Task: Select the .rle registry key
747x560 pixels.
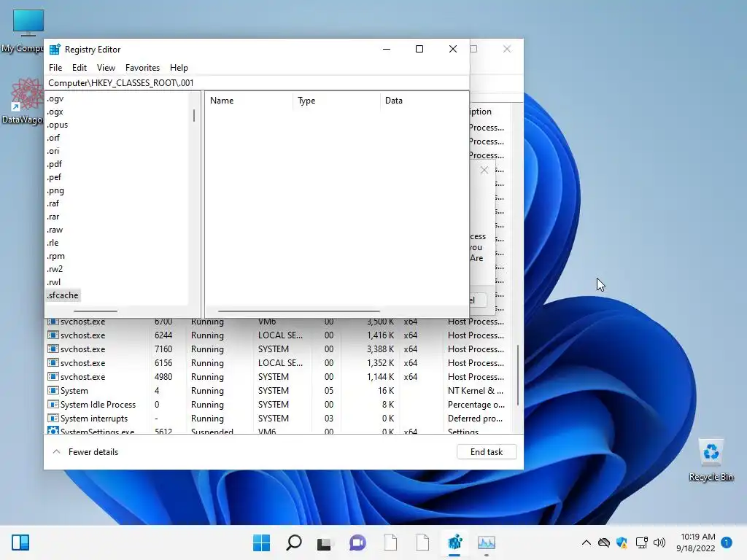Action: pos(53,243)
